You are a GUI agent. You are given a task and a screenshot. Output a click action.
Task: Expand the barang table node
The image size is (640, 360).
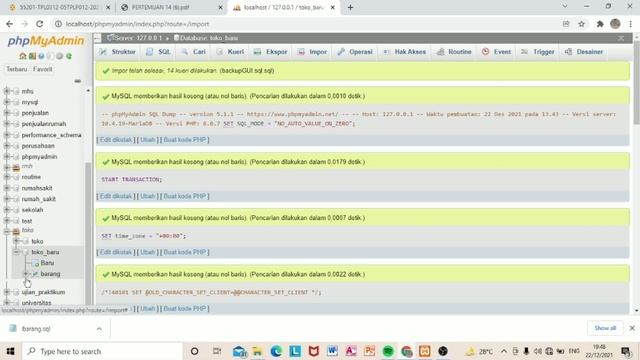tap(26, 274)
